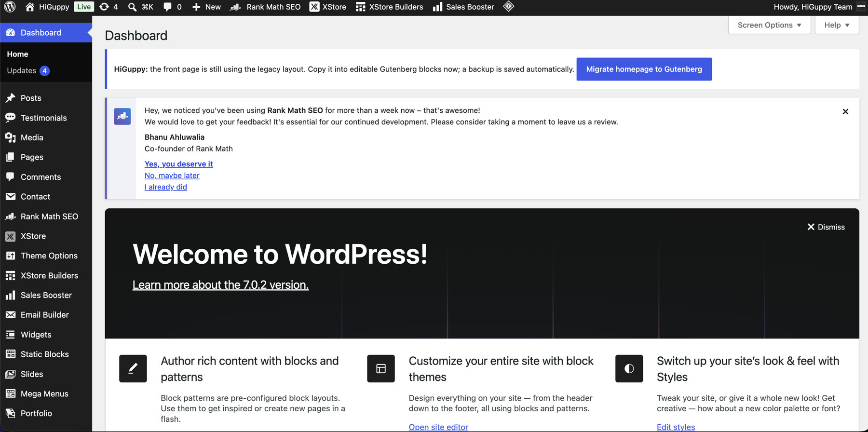The height and width of the screenshot is (432, 868).
Task: Expand the Screen Options dropdown
Action: [770, 25]
